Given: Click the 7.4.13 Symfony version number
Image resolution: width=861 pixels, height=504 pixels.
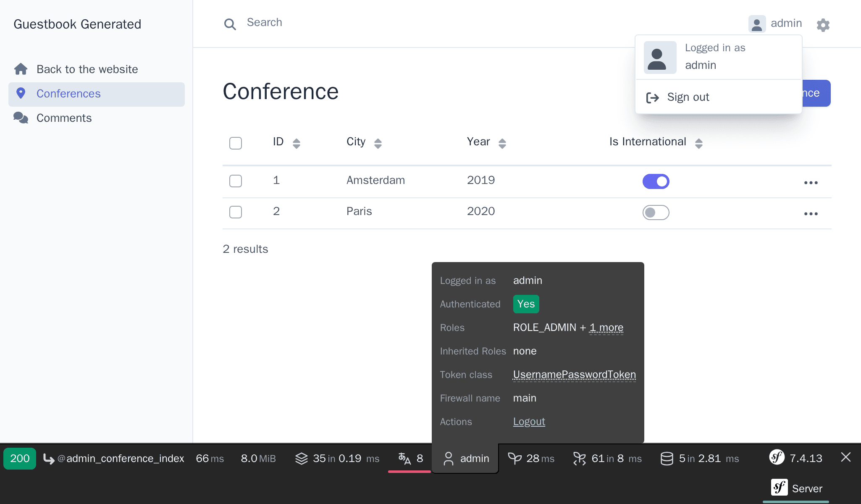Looking at the screenshot, I should coord(806,458).
